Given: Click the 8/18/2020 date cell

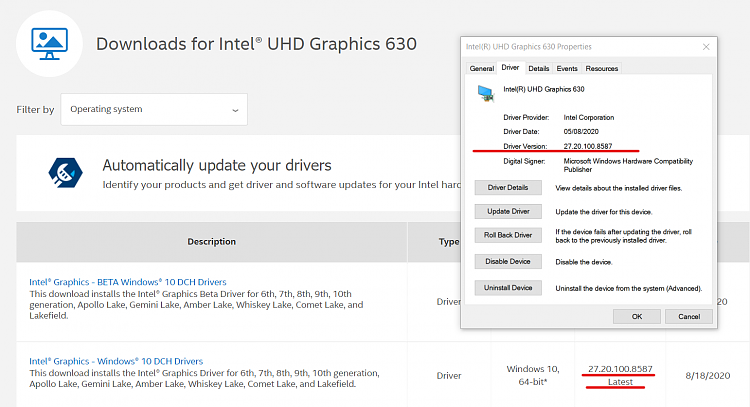Looking at the screenshot, I should tap(707, 375).
